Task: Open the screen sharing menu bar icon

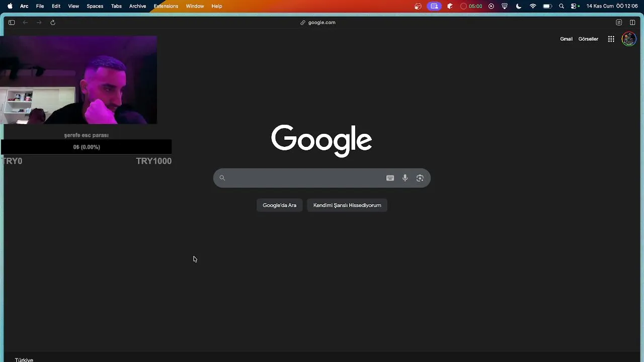Action: [x=434, y=6]
